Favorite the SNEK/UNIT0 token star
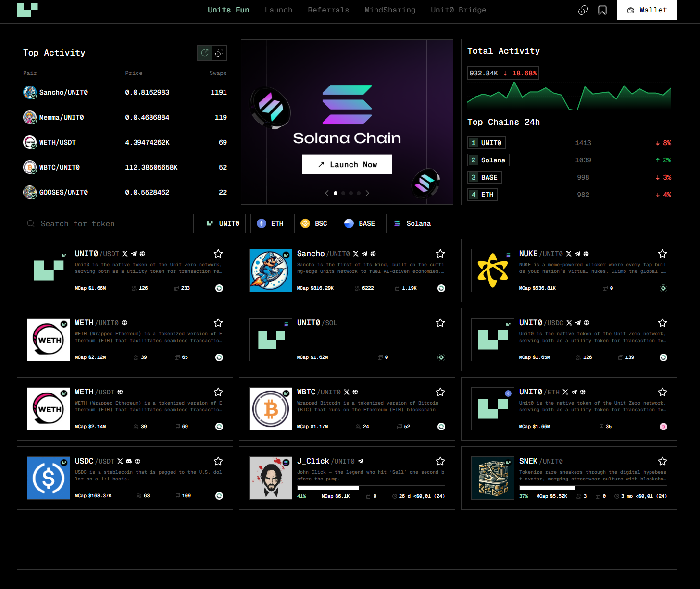The image size is (700, 589). (x=662, y=461)
